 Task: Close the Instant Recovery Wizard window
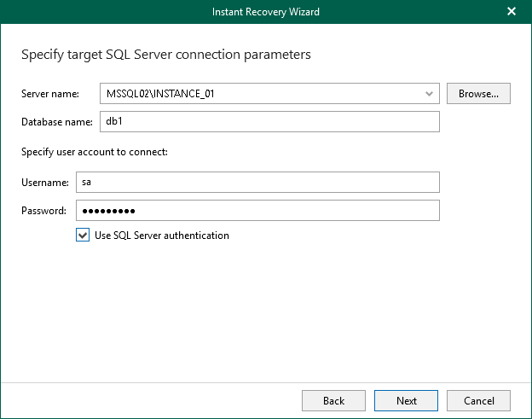pos(512,11)
